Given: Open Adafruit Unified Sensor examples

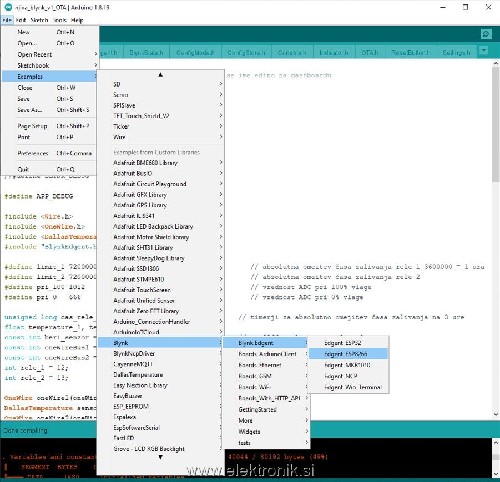Looking at the screenshot, I should tap(161, 300).
